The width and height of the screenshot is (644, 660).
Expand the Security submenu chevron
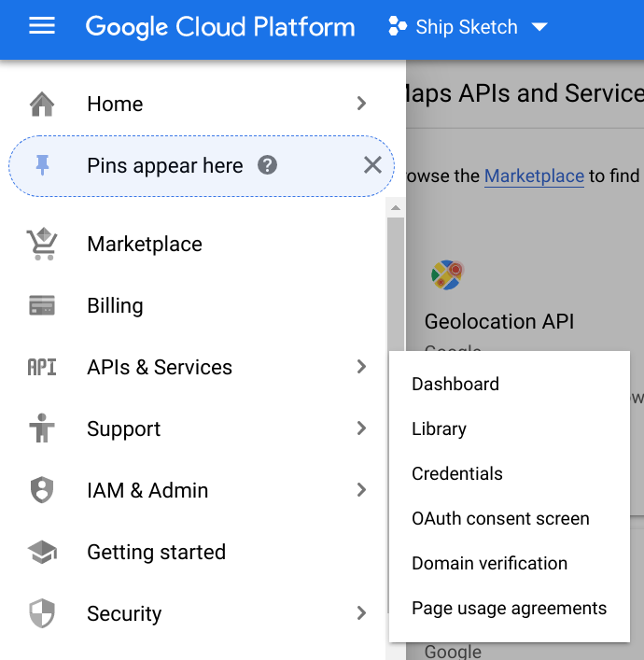pyautogui.click(x=361, y=613)
